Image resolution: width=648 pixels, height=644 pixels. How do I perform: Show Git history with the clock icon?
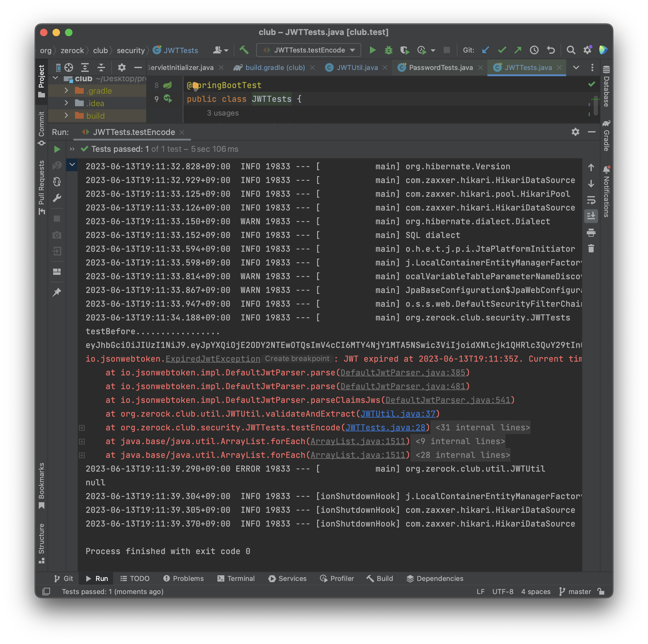534,50
